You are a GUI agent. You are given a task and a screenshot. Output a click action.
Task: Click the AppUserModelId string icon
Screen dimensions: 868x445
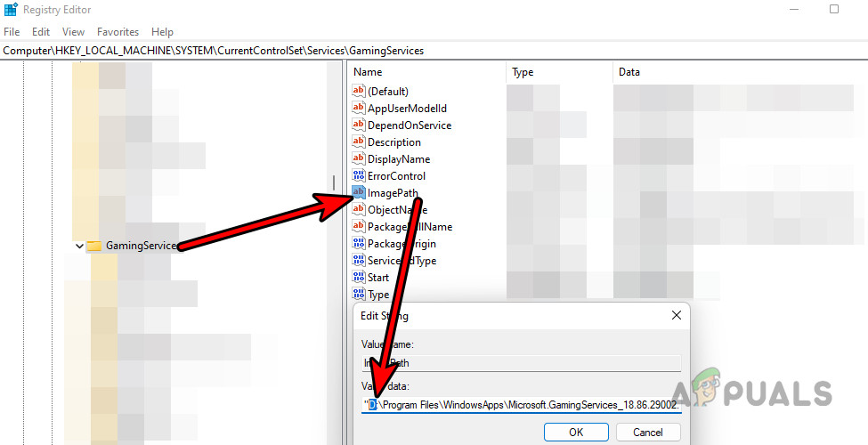(359, 108)
